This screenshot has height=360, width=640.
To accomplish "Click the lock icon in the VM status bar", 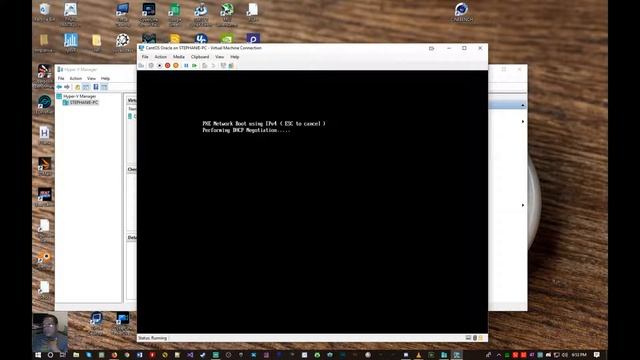I will coord(480,338).
